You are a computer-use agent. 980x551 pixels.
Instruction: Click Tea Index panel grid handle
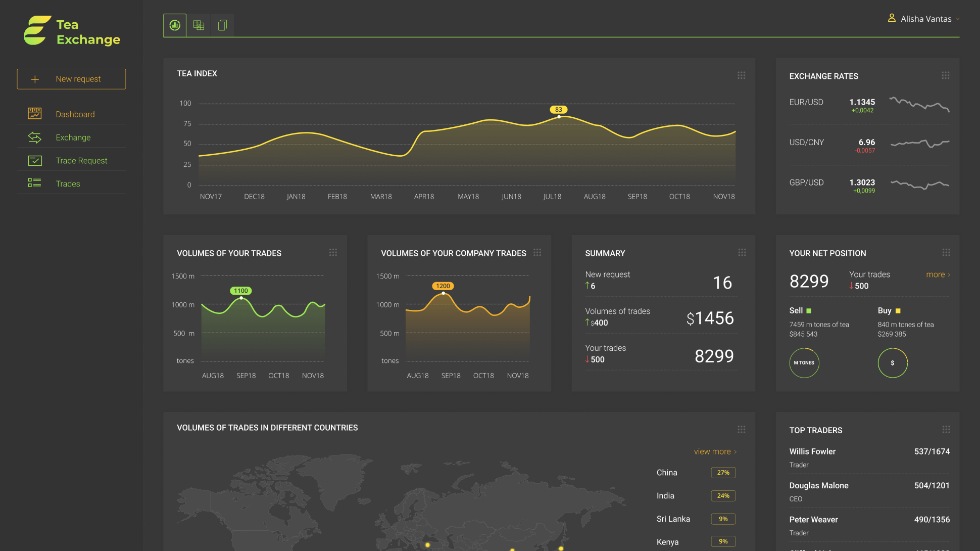(741, 75)
